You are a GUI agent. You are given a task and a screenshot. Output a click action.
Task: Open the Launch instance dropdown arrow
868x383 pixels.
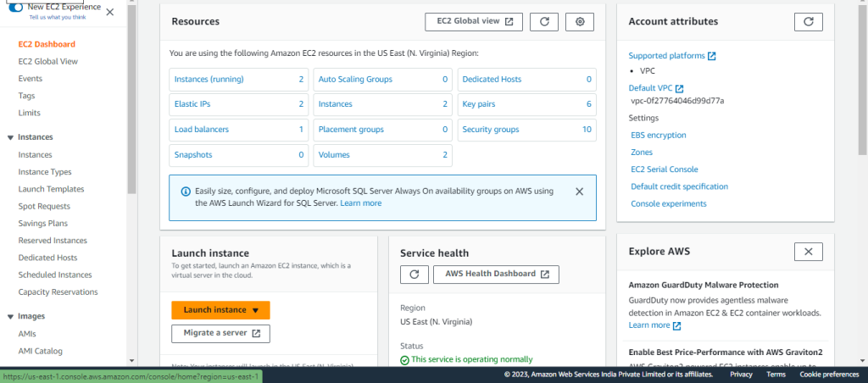click(255, 310)
